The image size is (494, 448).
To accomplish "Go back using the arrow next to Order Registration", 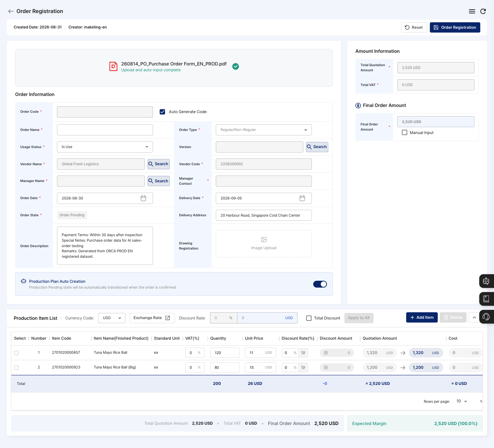I will [x=11, y=11].
